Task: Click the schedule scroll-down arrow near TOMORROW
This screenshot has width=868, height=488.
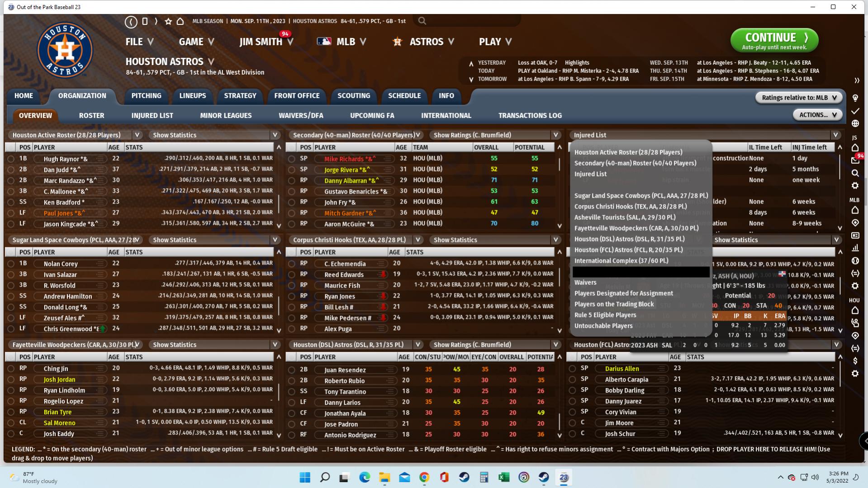Action: [471, 80]
